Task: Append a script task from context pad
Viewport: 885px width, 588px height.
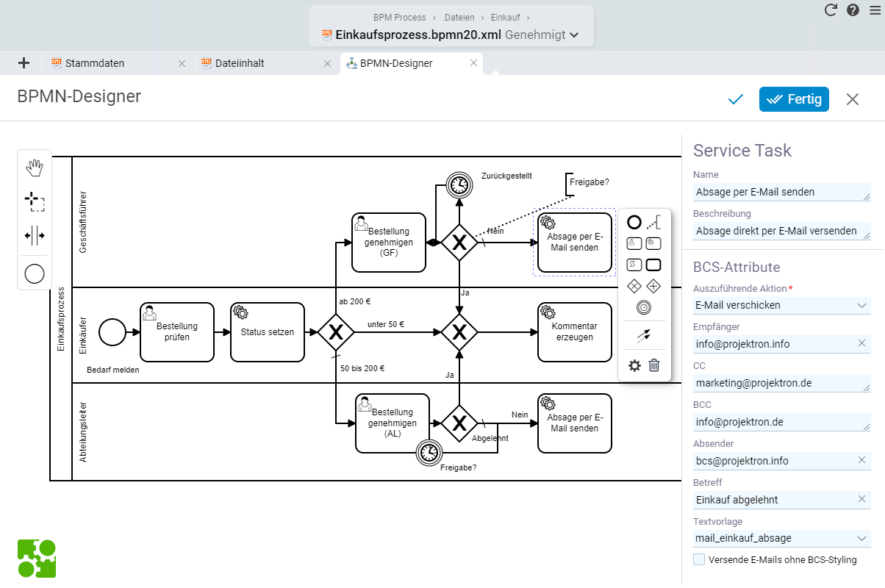Action: [634, 265]
